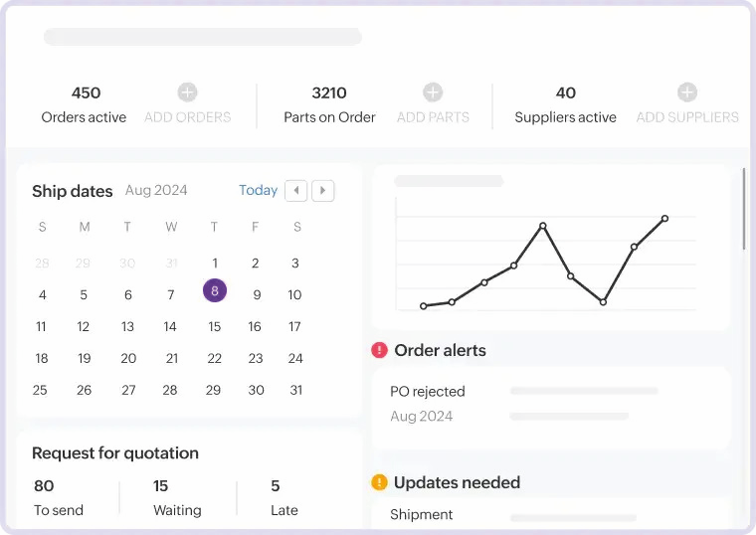Click the plus icon above Add Orders
Screen dimensions: 756x535
tap(187, 92)
